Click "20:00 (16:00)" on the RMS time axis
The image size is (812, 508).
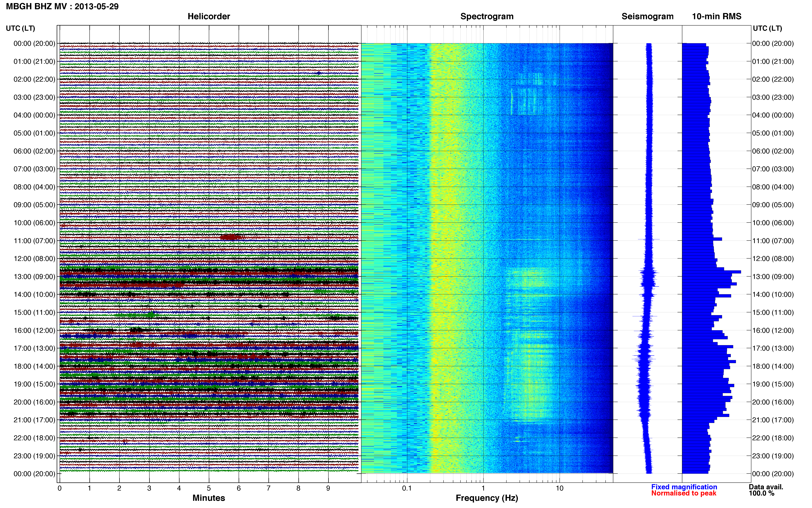pos(773,402)
